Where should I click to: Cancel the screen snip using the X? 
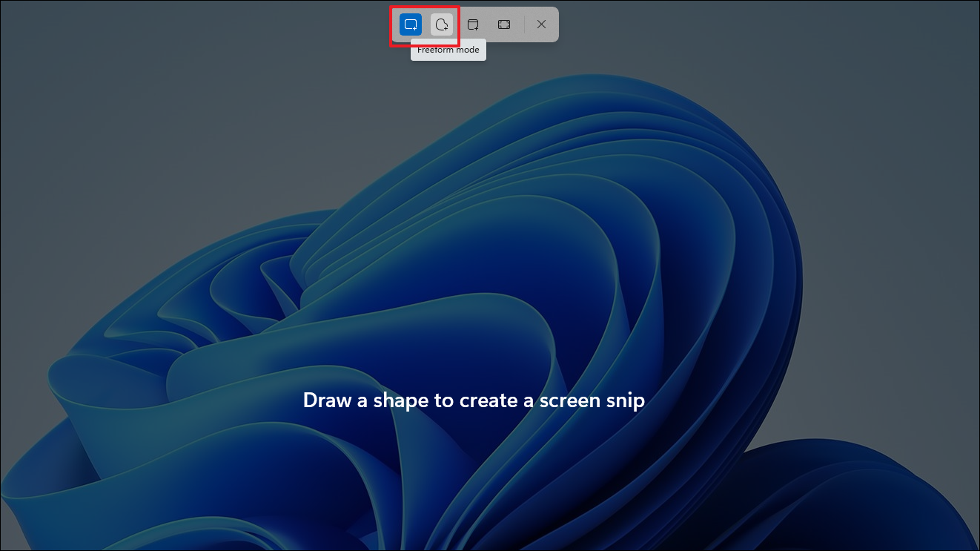click(542, 24)
